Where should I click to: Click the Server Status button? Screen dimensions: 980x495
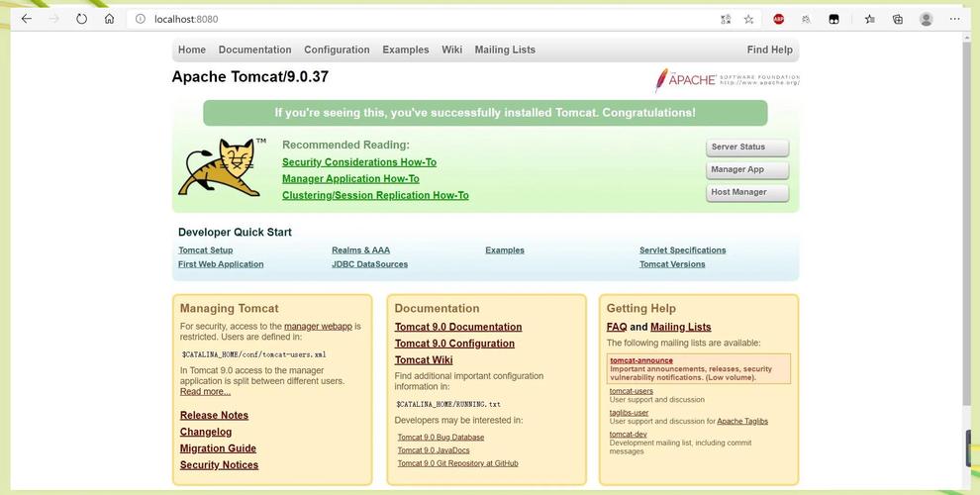click(746, 148)
